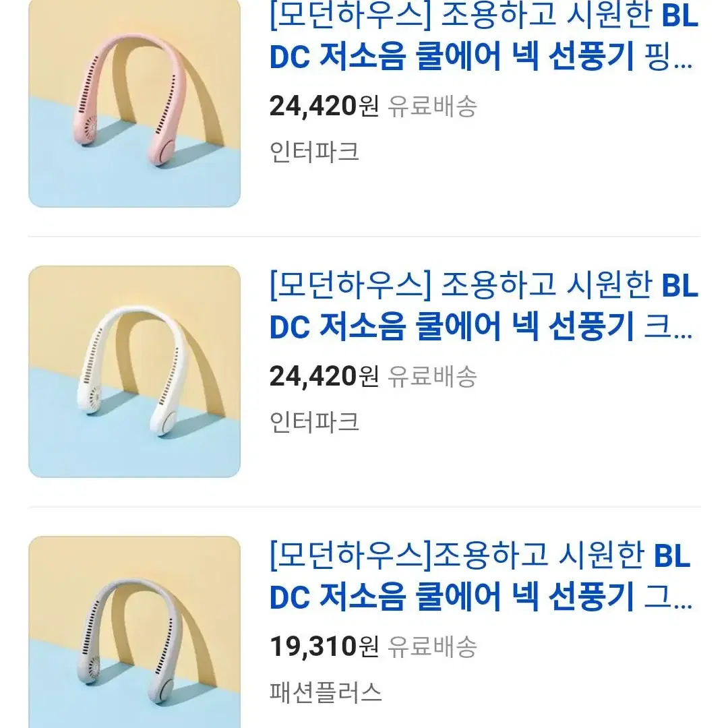This screenshot has height=728, width=728.
Task: Select 유료배송 label on the white fan listing
Action: pyautogui.click(x=432, y=377)
